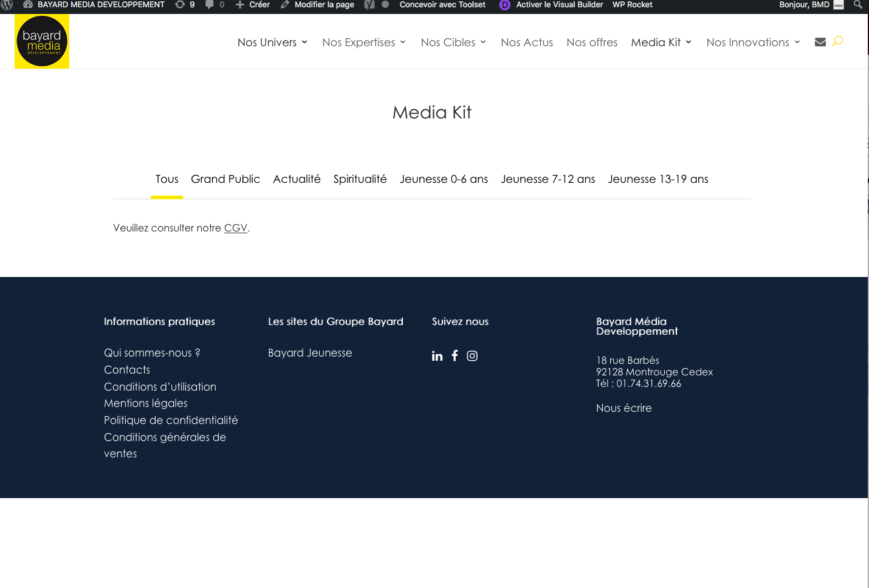
Task: Open the Contacts footer link
Action: coord(127,370)
